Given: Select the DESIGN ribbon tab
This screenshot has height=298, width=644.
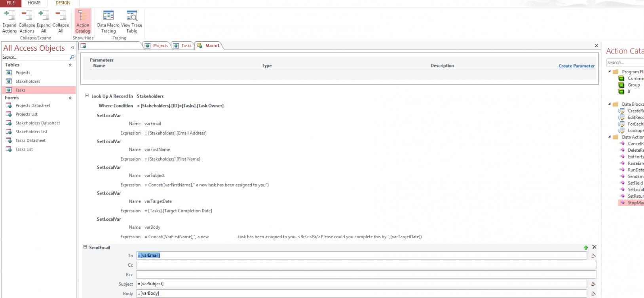Looking at the screenshot, I should pos(63,3).
